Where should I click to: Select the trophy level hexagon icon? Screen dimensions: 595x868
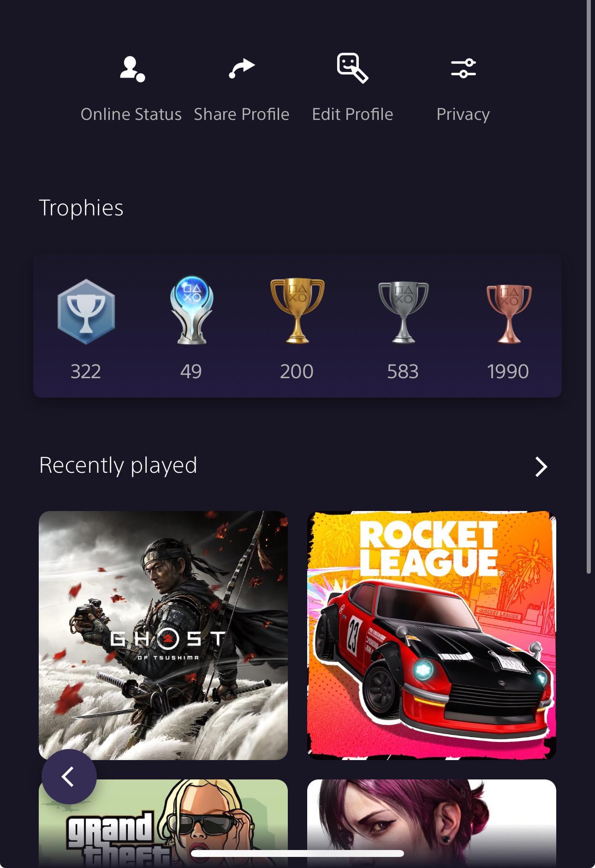(x=86, y=312)
